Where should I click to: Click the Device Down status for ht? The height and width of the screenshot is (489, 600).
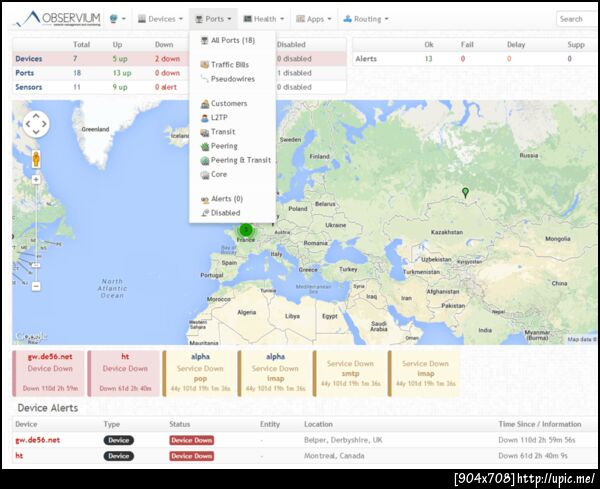[x=192, y=456]
